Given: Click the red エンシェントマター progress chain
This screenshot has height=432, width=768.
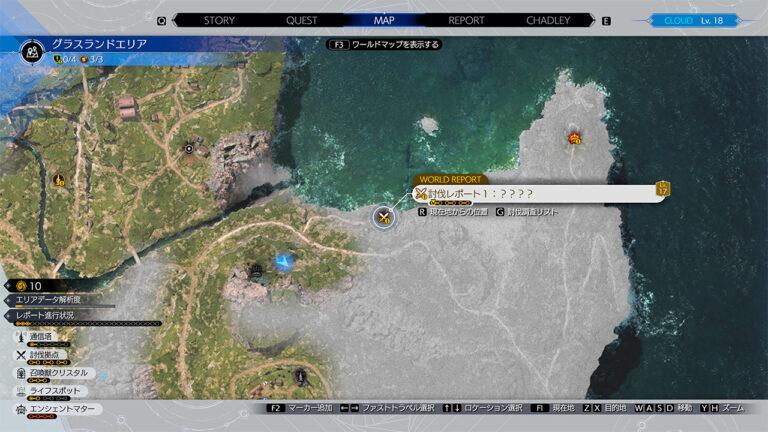Looking at the screenshot, I should point(42,416).
